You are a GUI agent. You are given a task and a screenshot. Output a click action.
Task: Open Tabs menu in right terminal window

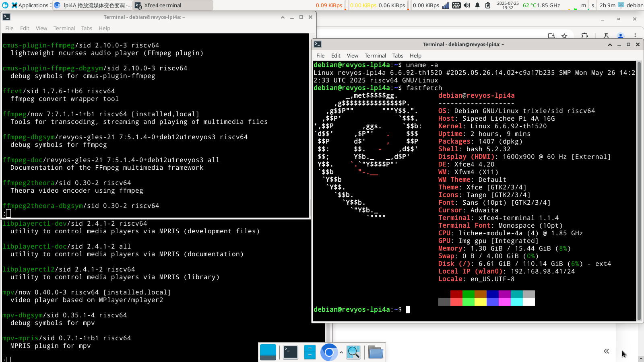pos(398,56)
